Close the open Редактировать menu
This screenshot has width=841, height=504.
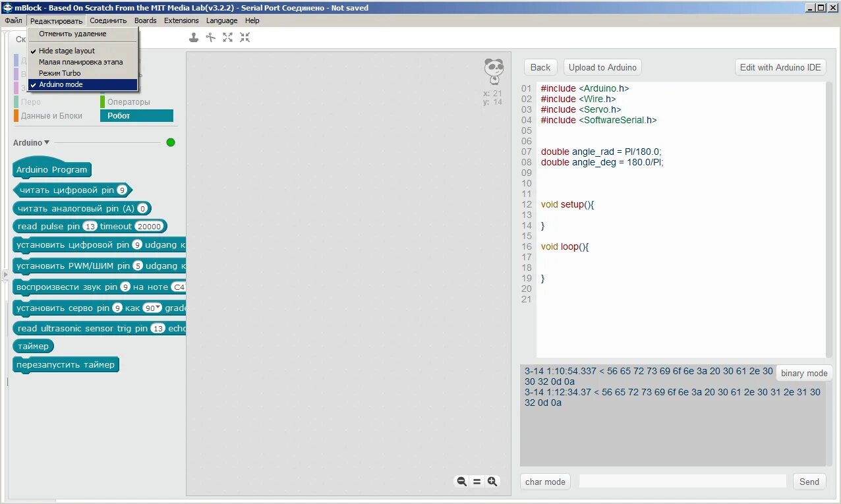[57, 20]
